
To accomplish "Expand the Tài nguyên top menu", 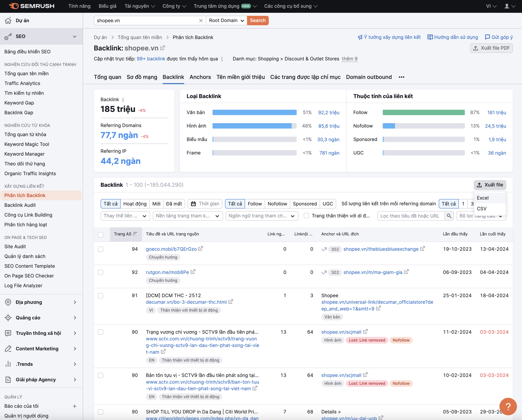I will pyautogui.click(x=140, y=6).
